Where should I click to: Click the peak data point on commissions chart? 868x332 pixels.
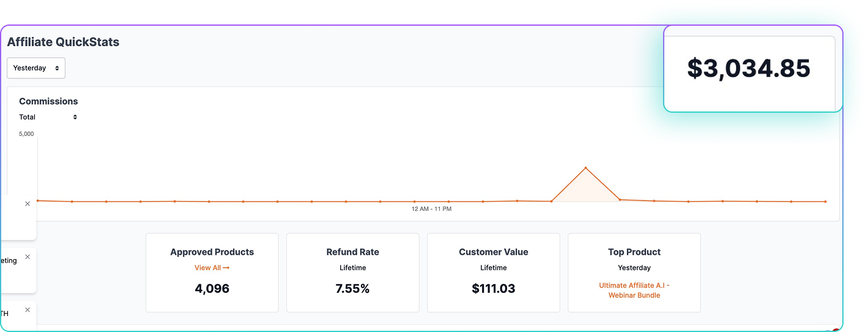(585, 168)
